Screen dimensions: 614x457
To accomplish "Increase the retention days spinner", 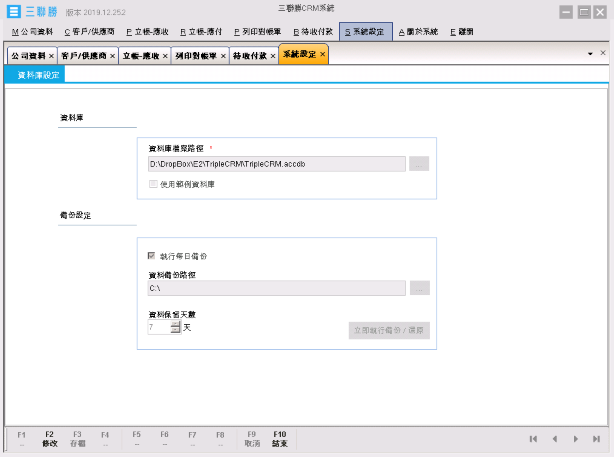I will pyautogui.click(x=176, y=324).
